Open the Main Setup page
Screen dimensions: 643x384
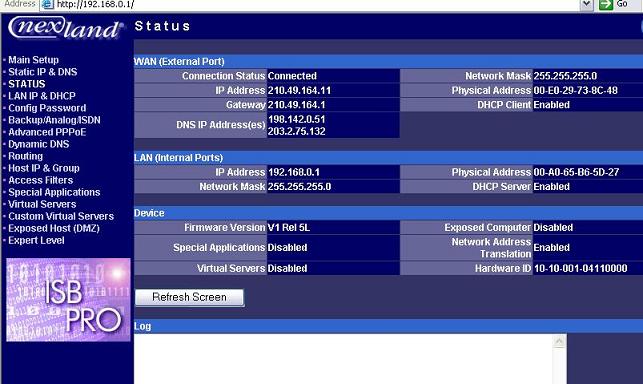click(33, 60)
